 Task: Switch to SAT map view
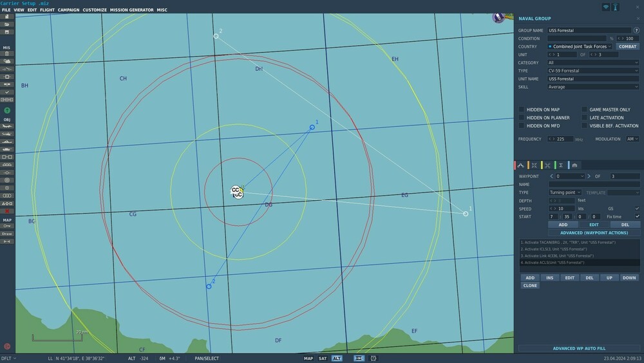(323, 358)
